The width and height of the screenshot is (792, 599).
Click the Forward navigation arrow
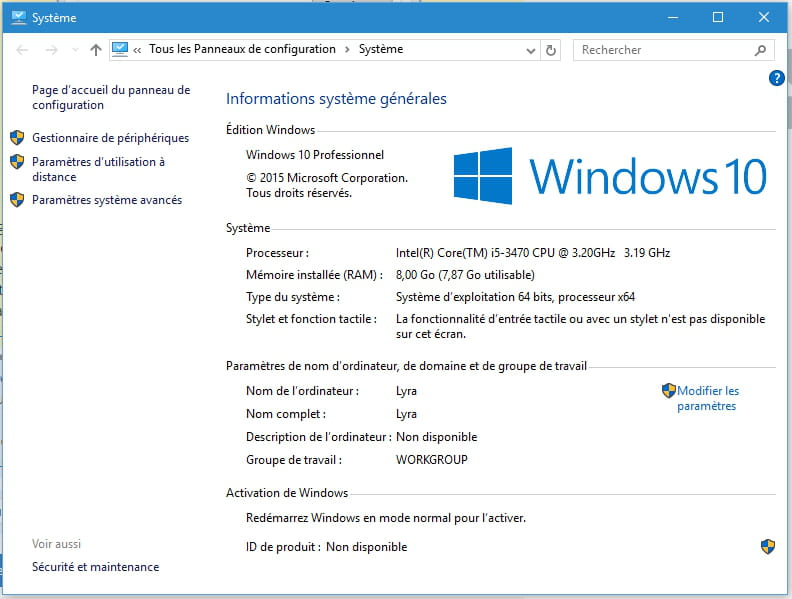51,50
